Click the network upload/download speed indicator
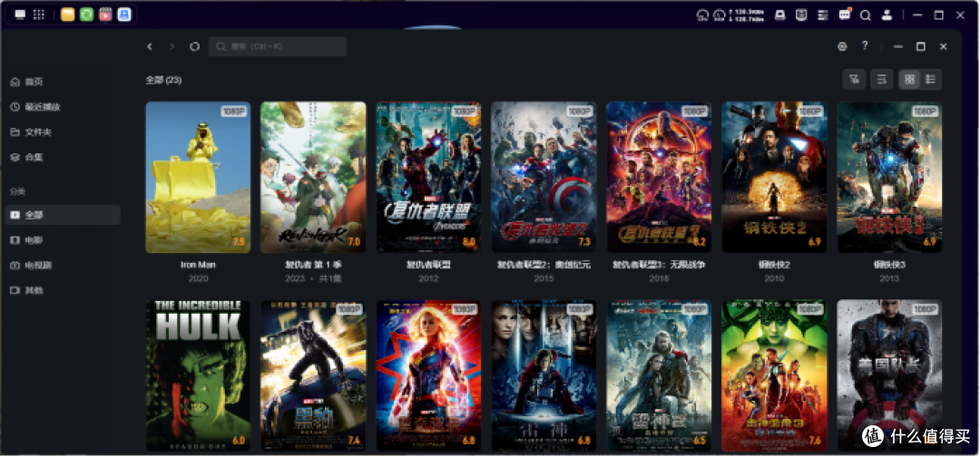This screenshot has width=980, height=457. (748, 15)
